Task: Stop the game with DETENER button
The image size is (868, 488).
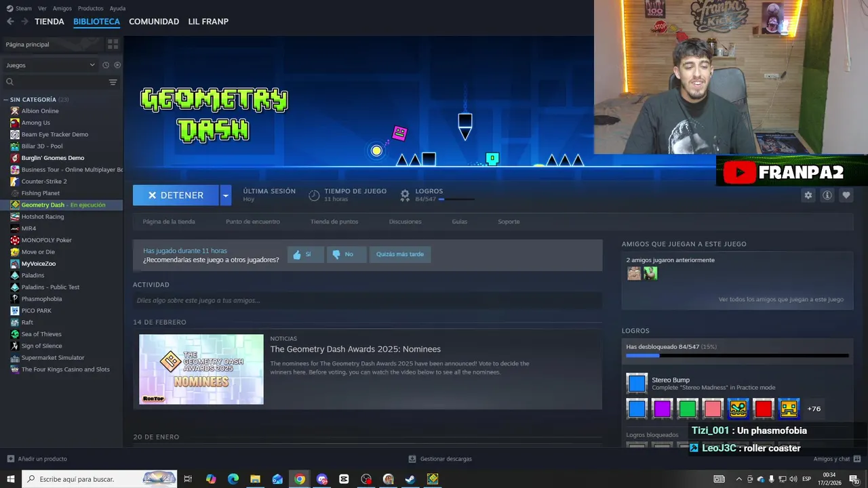Action: pyautogui.click(x=176, y=195)
